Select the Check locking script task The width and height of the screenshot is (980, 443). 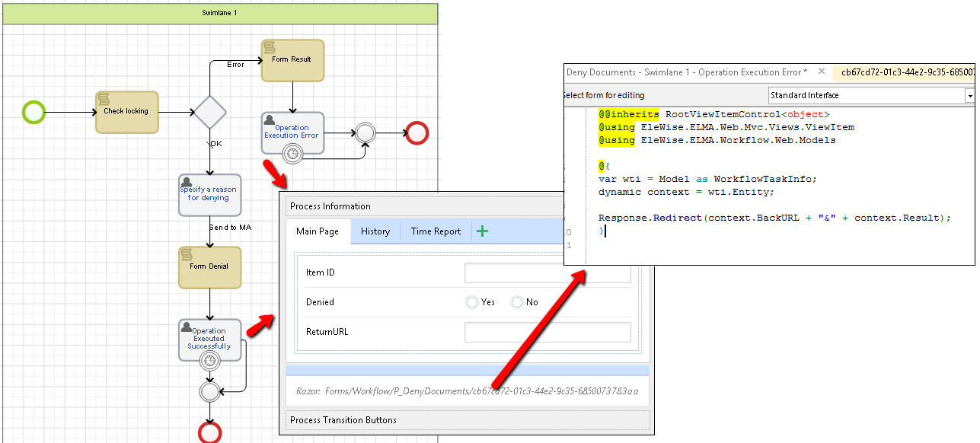click(126, 112)
